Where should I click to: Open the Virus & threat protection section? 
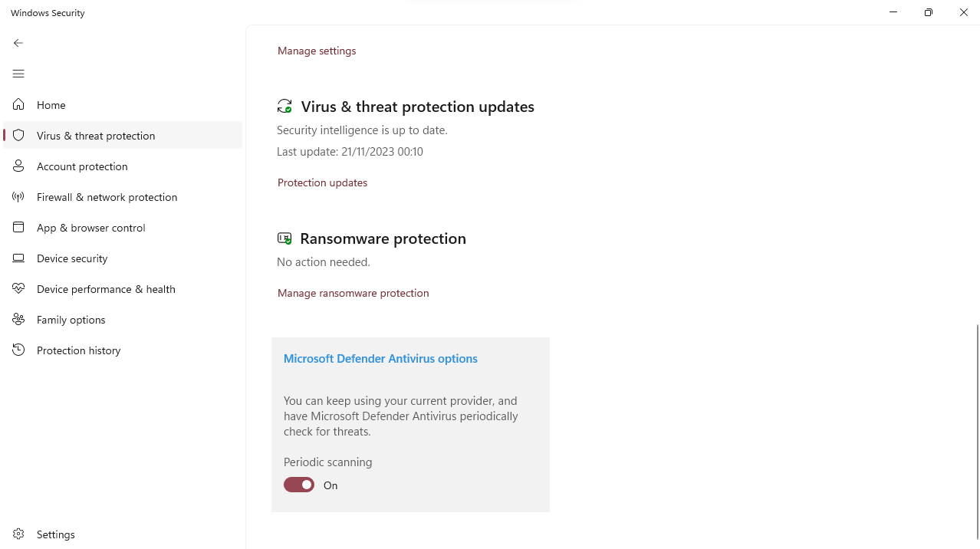click(x=96, y=136)
